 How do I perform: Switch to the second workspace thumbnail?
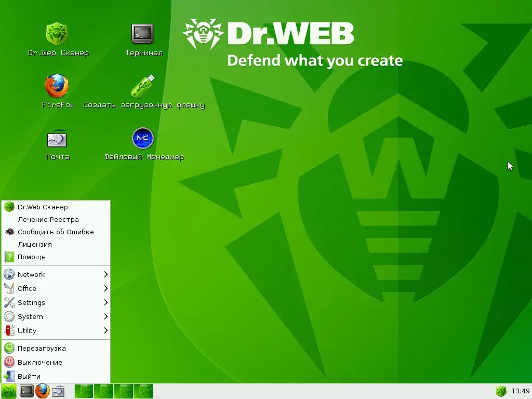[103, 391]
